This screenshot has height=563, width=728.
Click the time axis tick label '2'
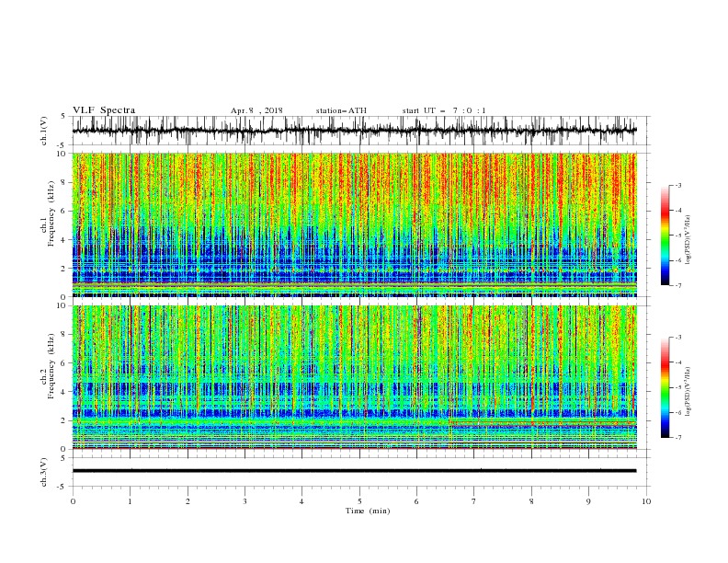[x=188, y=501]
